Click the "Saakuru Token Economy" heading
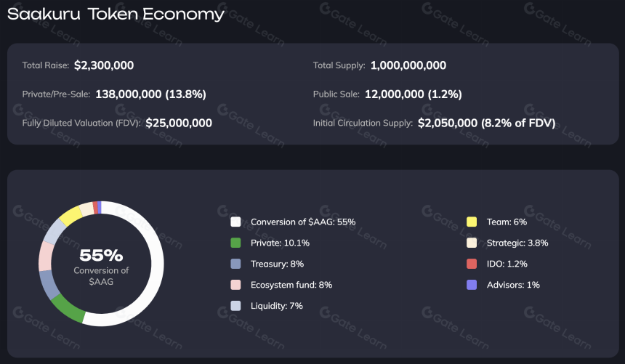625x364 pixels. click(116, 14)
